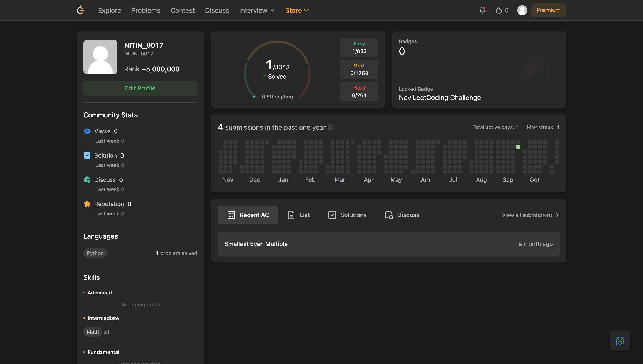The height and width of the screenshot is (364, 643).
Task: Click the streak fire icon
Action: point(499,10)
